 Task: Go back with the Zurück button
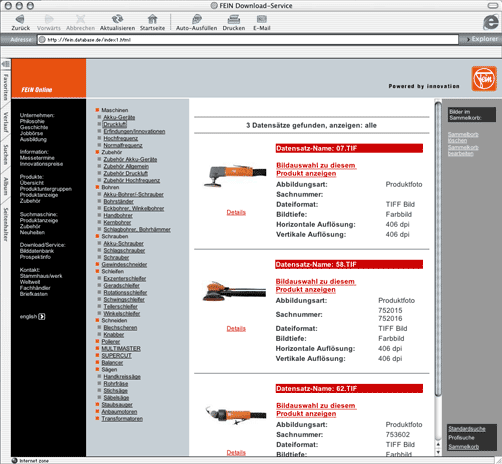pyautogui.click(x=20, y=22)
